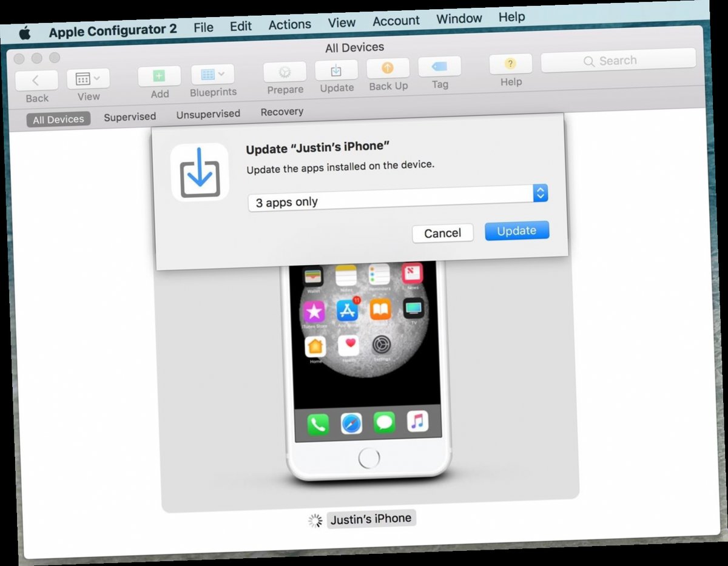Open the Actions menu
Screen dimensions: 728x566
tap(290, 24)
